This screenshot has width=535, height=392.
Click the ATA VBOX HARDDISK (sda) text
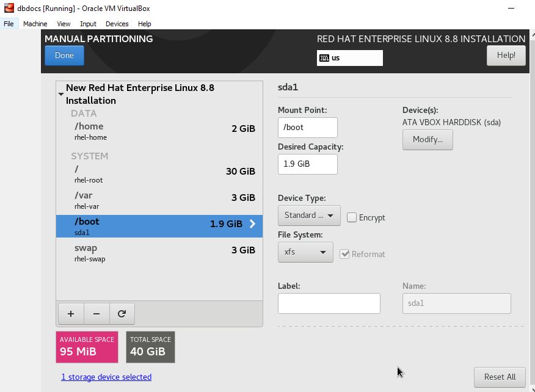click(x=451, y=122)
